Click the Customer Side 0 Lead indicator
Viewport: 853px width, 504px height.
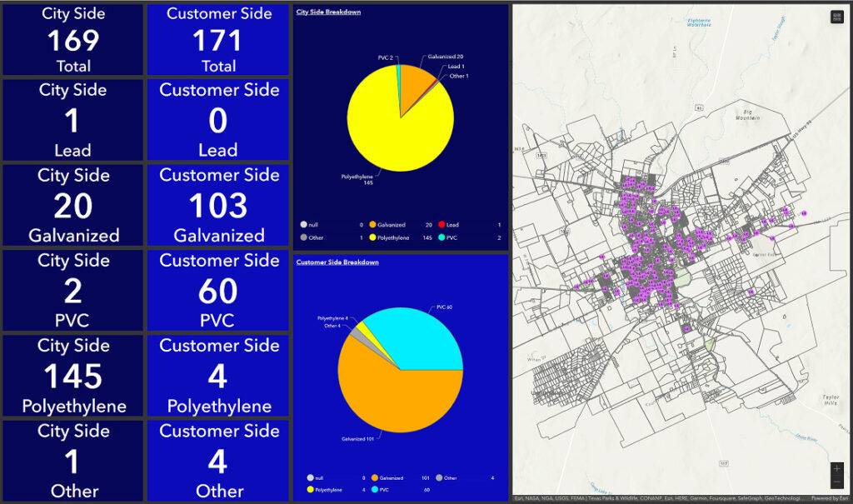pyautogui.click(x=218, y=120)
